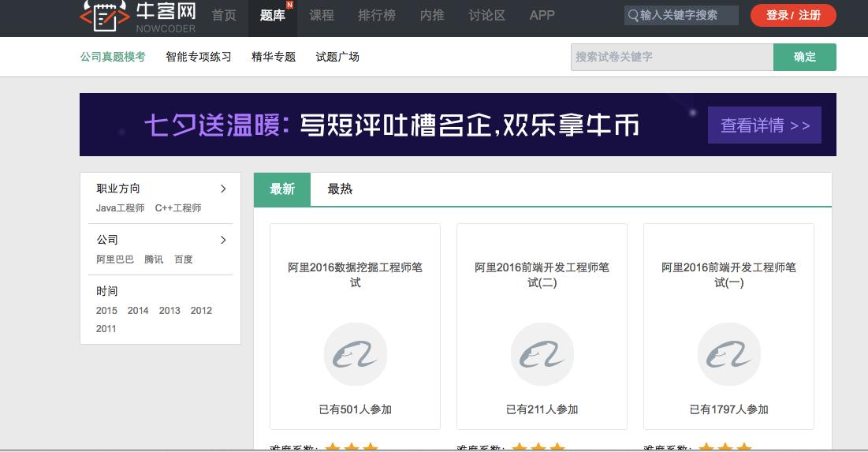This screenshot has height=452, width=868.
Task: Click Alibaba logo on front-end exam (一)
Action: pyautogui.click(x=728, y=354)
